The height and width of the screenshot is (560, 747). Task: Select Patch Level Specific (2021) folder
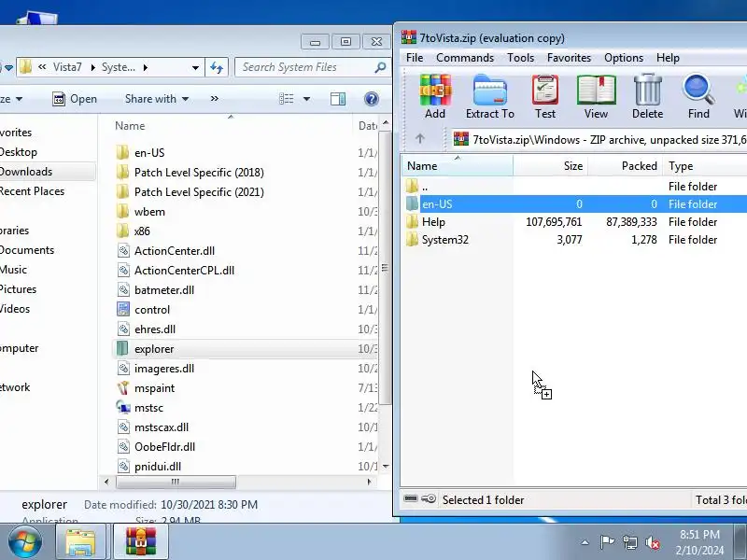(199, 192)
